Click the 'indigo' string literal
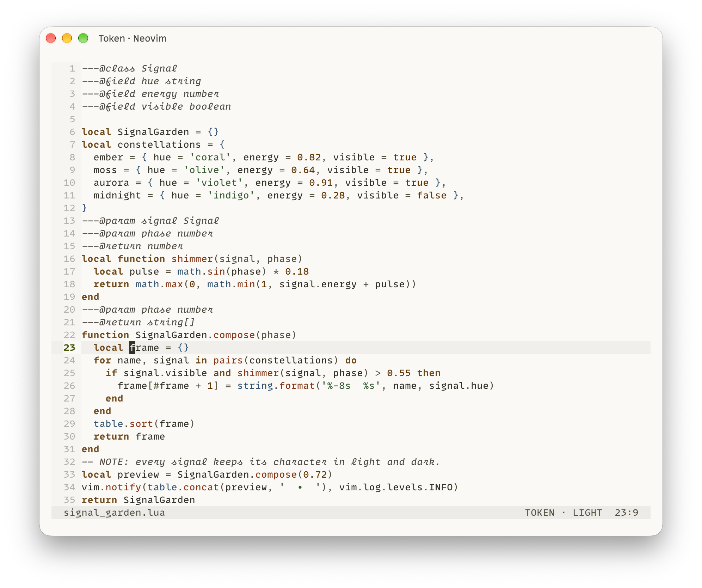 231,195
